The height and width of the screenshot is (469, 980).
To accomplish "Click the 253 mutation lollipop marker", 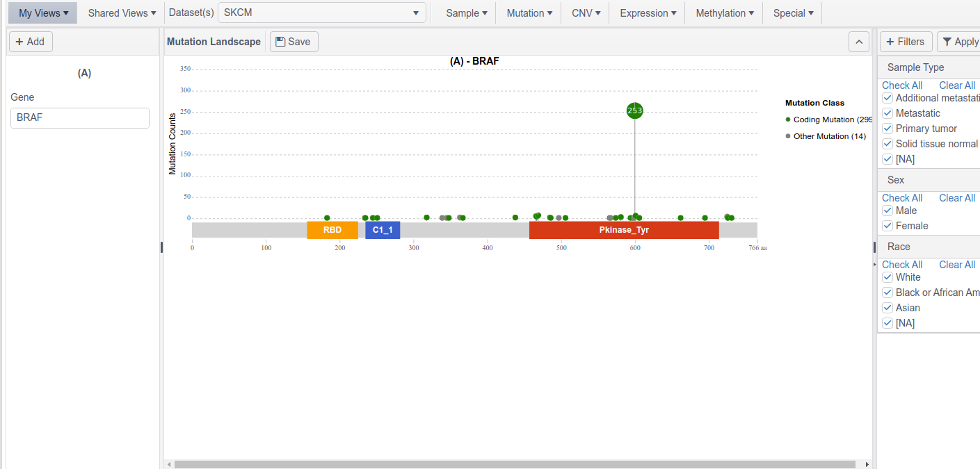I will point(634,110).
